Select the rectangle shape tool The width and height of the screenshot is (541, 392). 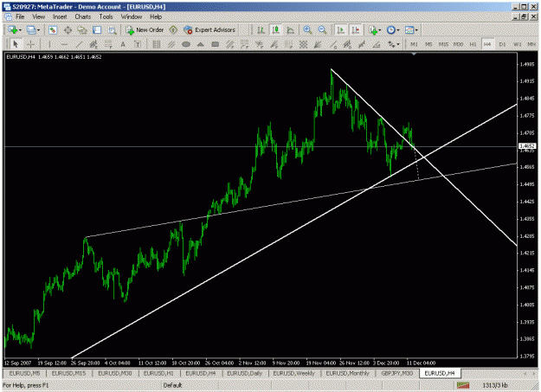click(x=216, y=44)
